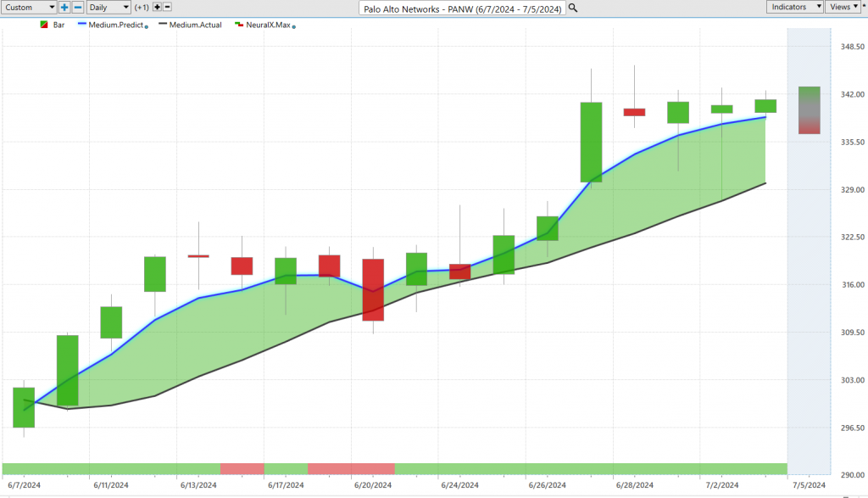The height and width of the screenshot is (498, 868).
Task: Click the red-green Bar legend icon
Action: 44,25
